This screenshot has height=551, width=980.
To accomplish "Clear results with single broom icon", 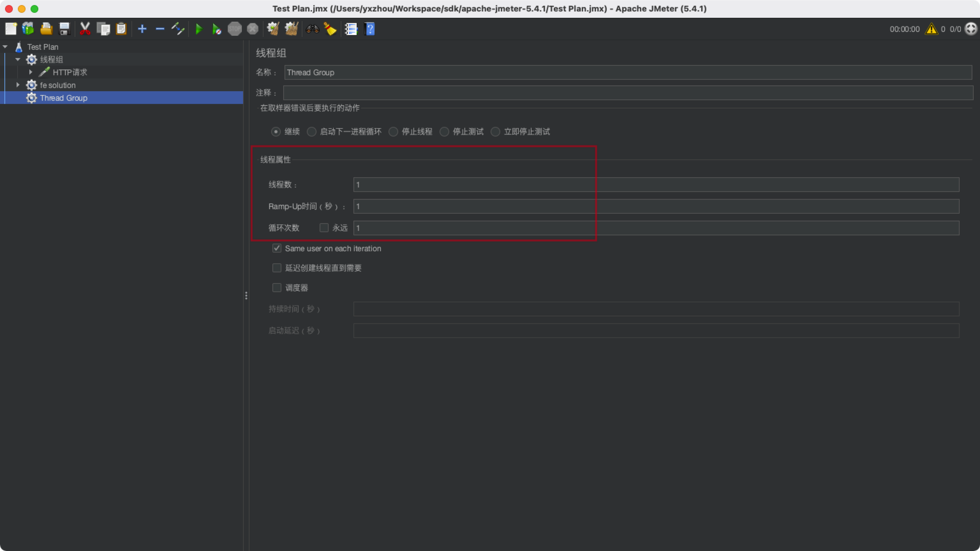I will pyautogui.click(x=273, y=29).
